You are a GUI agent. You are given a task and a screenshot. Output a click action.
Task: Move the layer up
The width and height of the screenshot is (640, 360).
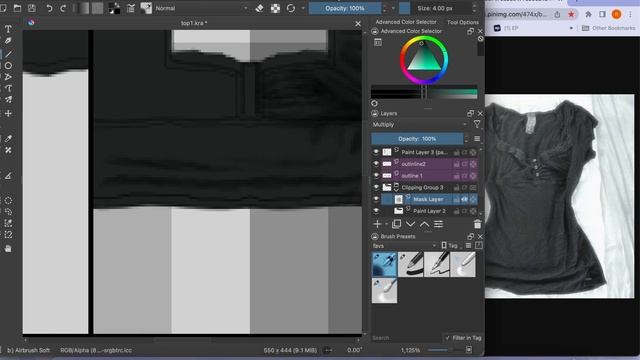(424, 224)
